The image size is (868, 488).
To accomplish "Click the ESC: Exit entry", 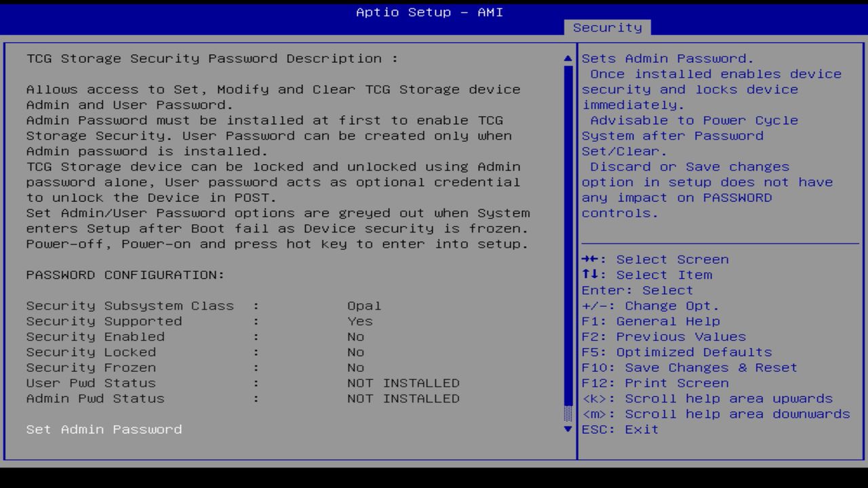I will pyautogui.click(x=619, y=429).
